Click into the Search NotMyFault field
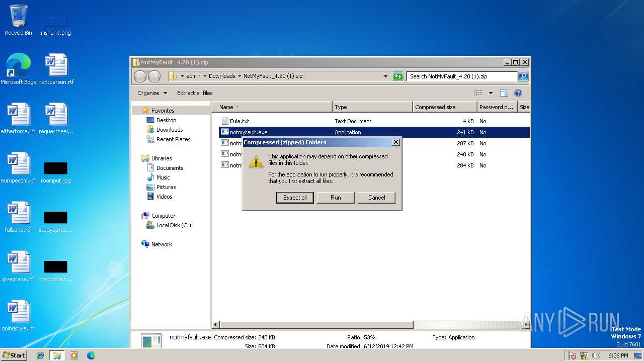 tap(462, 76)
